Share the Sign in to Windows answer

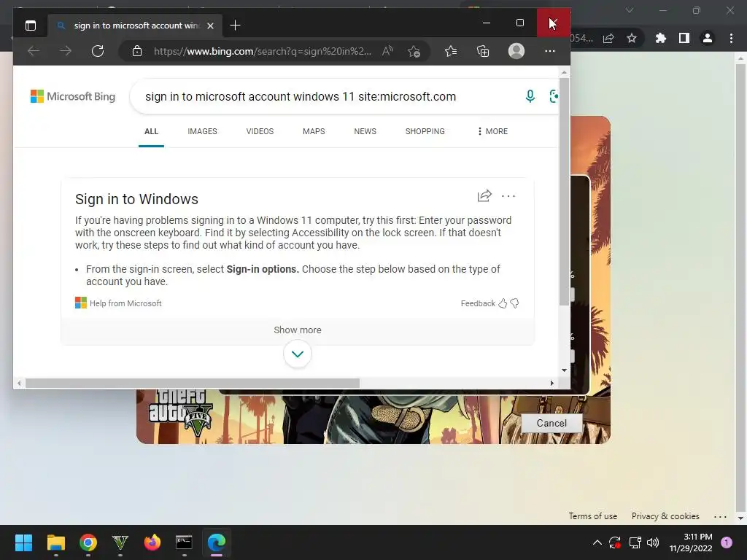coord(484,195)
